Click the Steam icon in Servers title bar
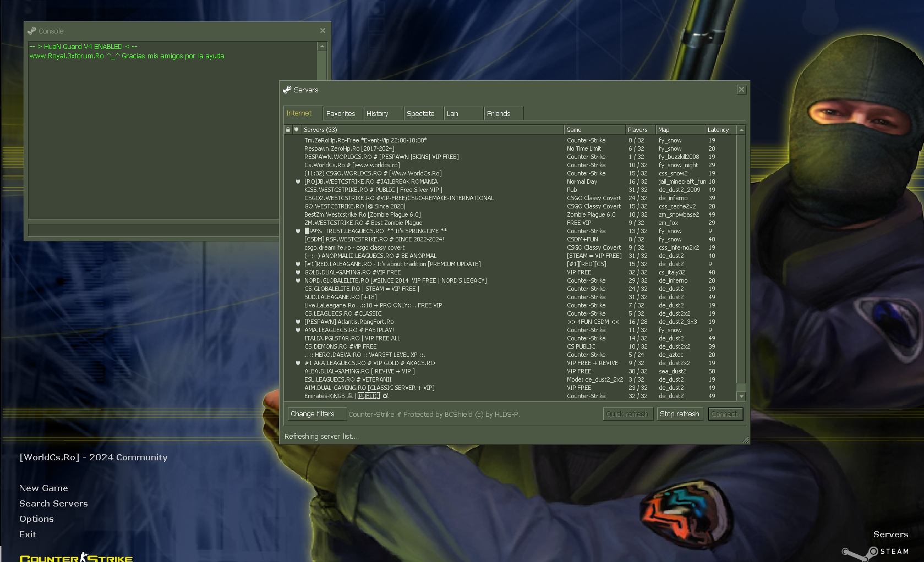Screen dimensions: 924x562 click(x=287, y=90)
